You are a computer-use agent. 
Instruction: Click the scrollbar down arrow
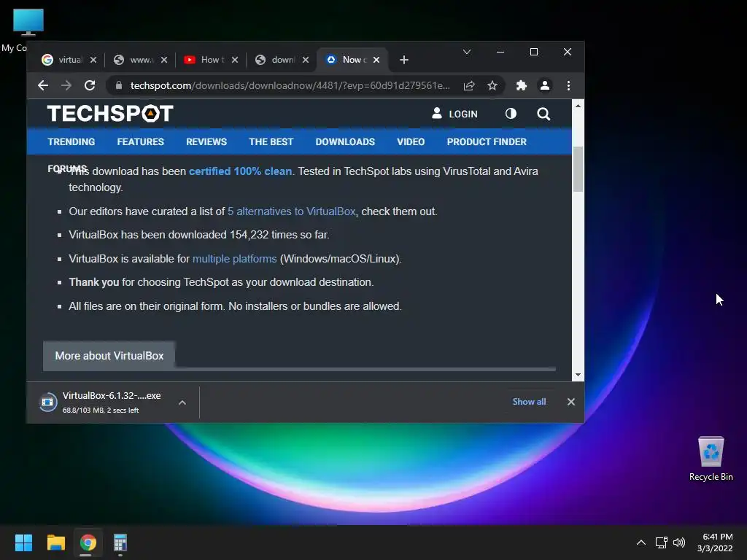pos(578,375)
